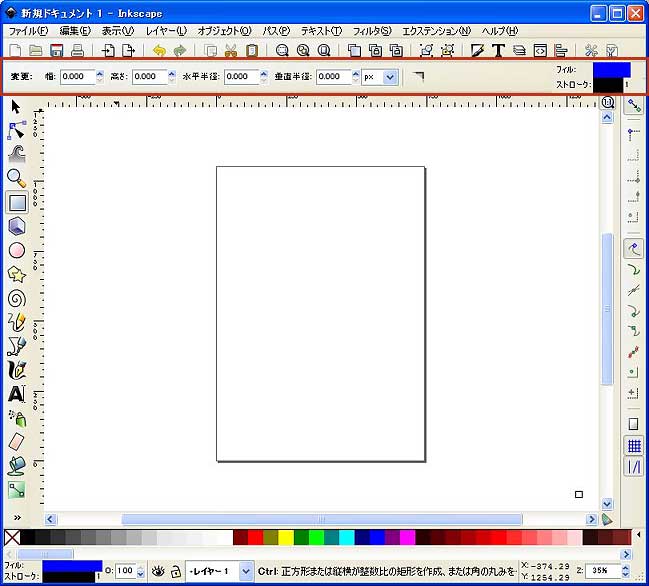The height and width of the screenshot is (586, 649).
Task: Select the Zoom magnifier tool
Action: coord(16,178)
